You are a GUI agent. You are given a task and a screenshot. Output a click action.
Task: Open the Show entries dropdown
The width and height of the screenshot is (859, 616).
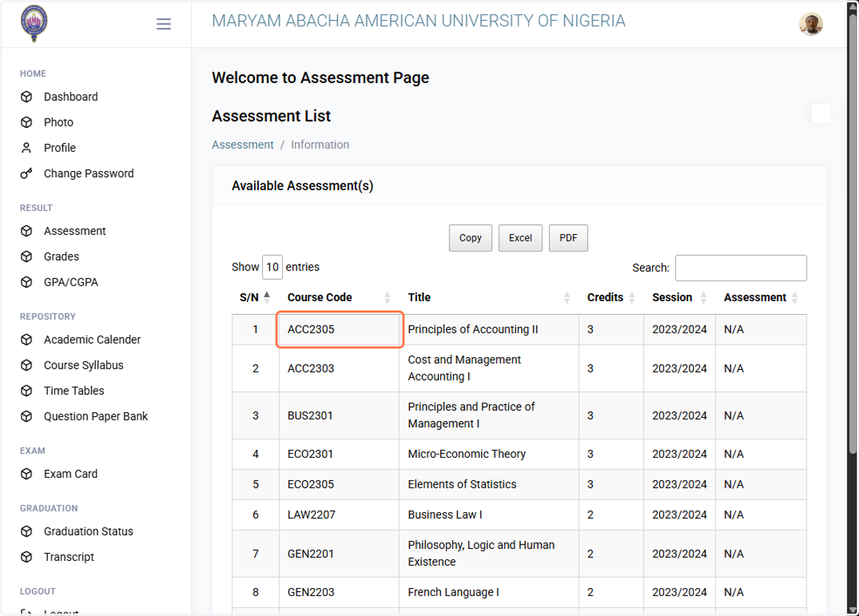coord(272,268)
